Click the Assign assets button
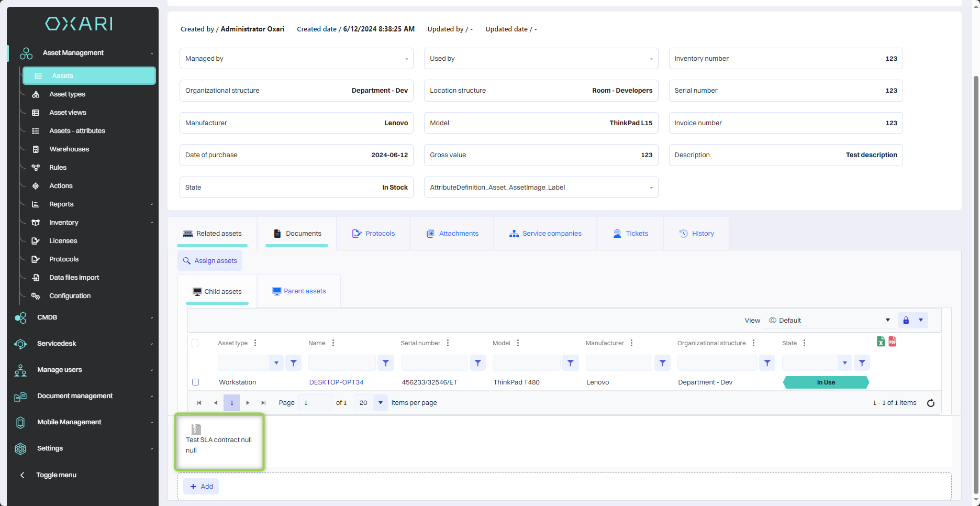Image resolution: width=980 pixels, height=506 pixels. (210, 261)
